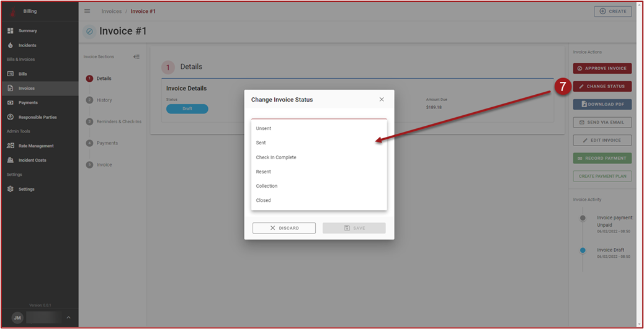Click the Rate Management icon
Viewport: 644px width, 329px height.
tap(11, 146)
